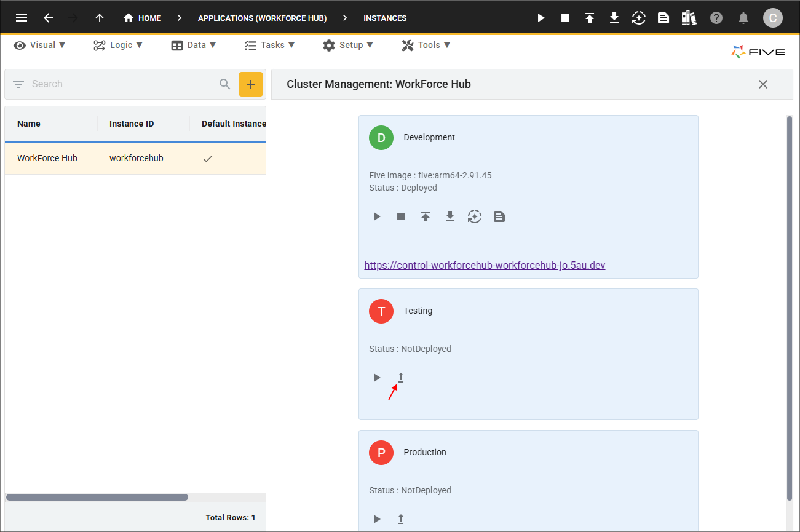Run the Production instance
The width and height of the screenshot is (800, 532).
pos(377,519)
